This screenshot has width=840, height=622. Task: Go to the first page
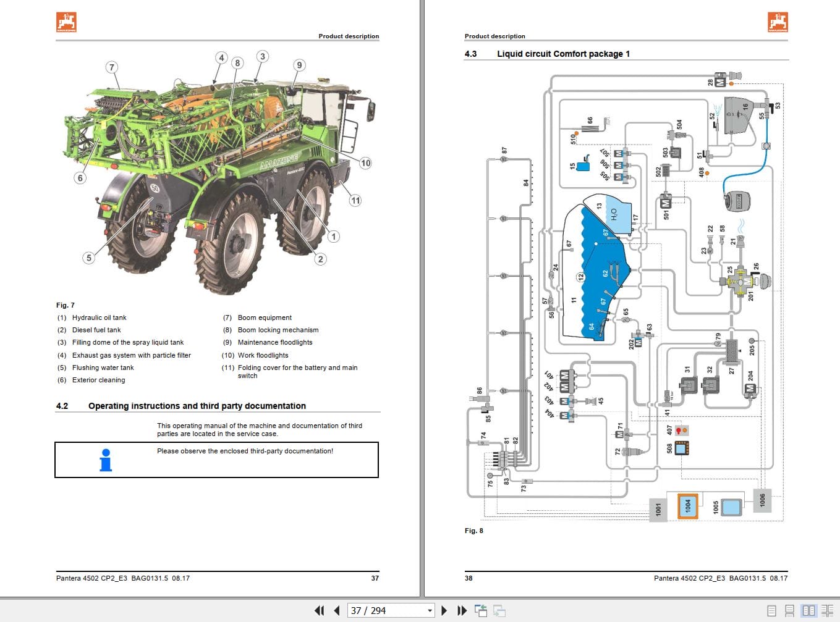click(x=319, y=610)
